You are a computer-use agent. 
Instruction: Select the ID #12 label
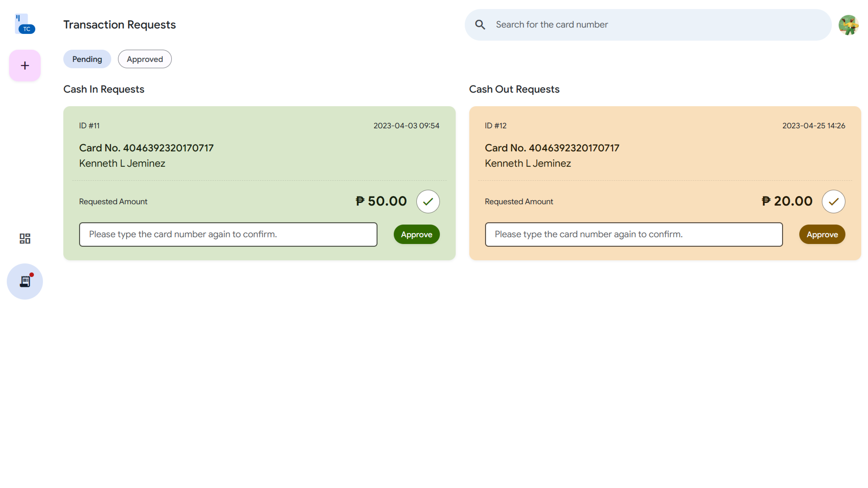(495, 126)
